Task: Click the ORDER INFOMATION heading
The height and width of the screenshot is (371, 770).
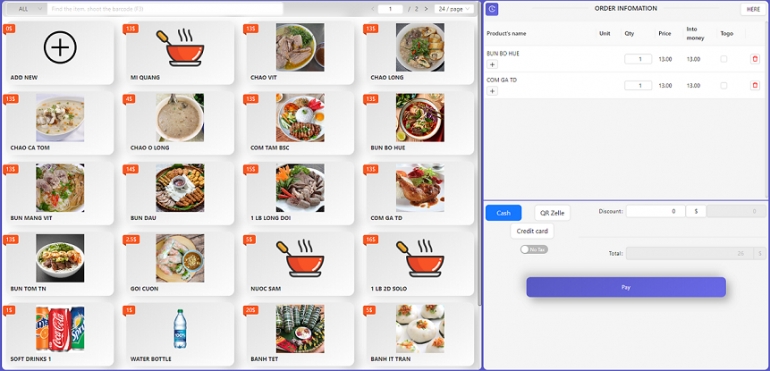Action: coord(626,8)
